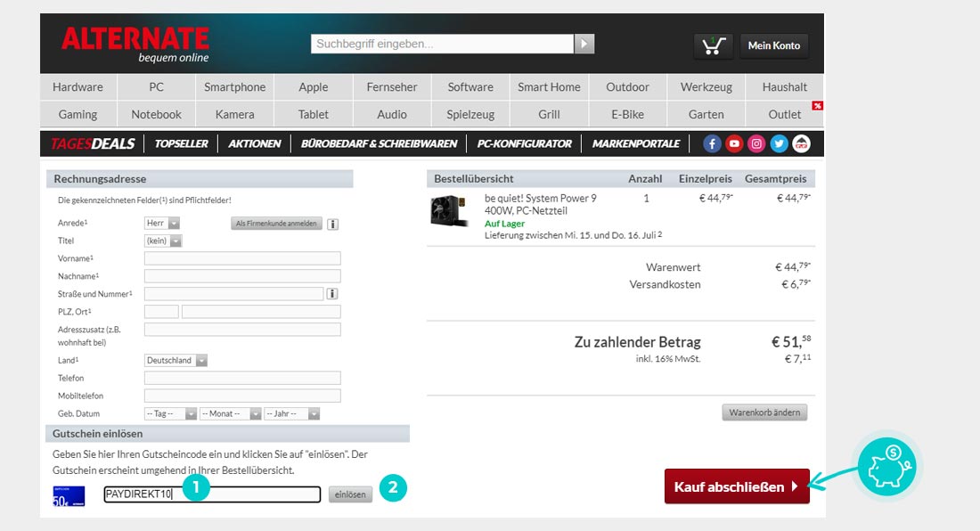The width and height of the screenshot is (980, 531).
Task: Select birth year from Jahr dropdown
Action: tap(292, 413)
